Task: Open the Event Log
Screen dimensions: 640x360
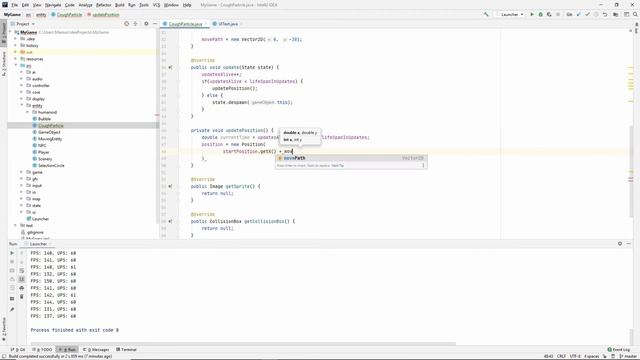Action: (618, 349)
